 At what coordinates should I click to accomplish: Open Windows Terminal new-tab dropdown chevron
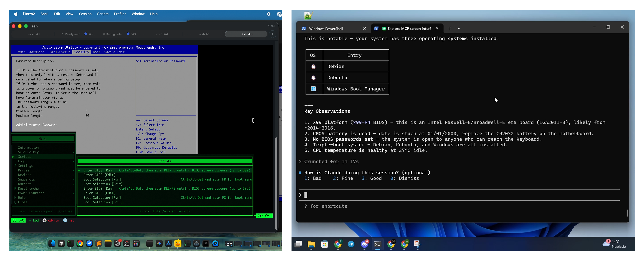459,29
